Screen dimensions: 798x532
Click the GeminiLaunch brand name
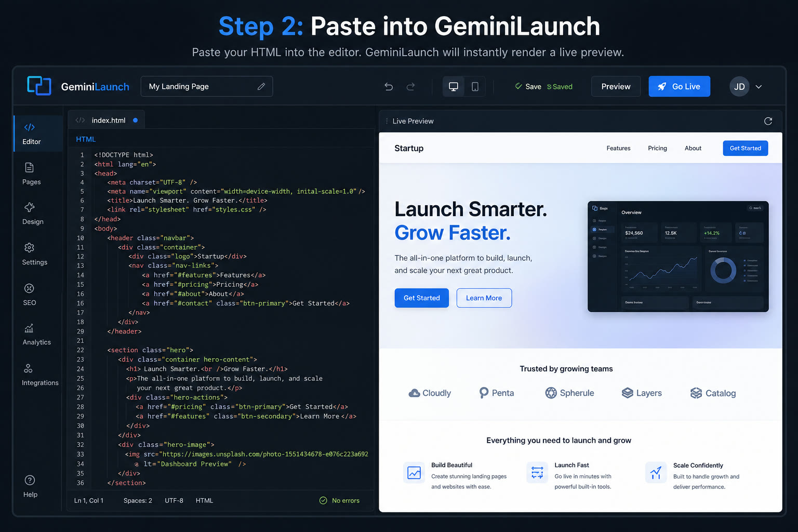[x=95, y=87]
